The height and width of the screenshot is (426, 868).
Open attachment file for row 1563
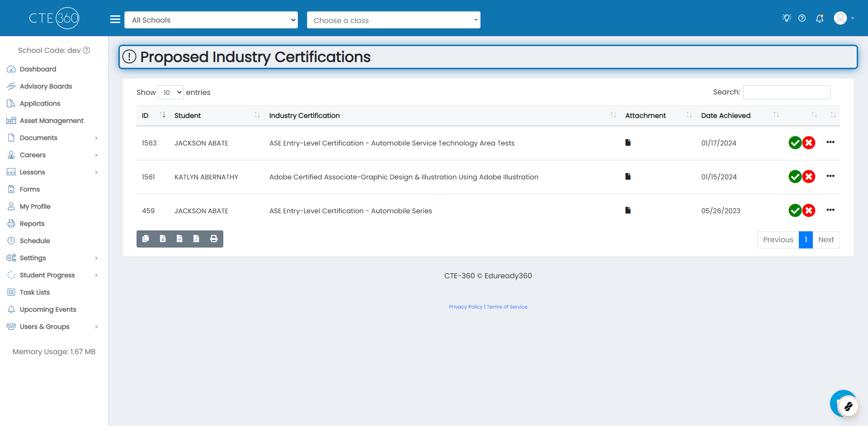tap(628, 142)
